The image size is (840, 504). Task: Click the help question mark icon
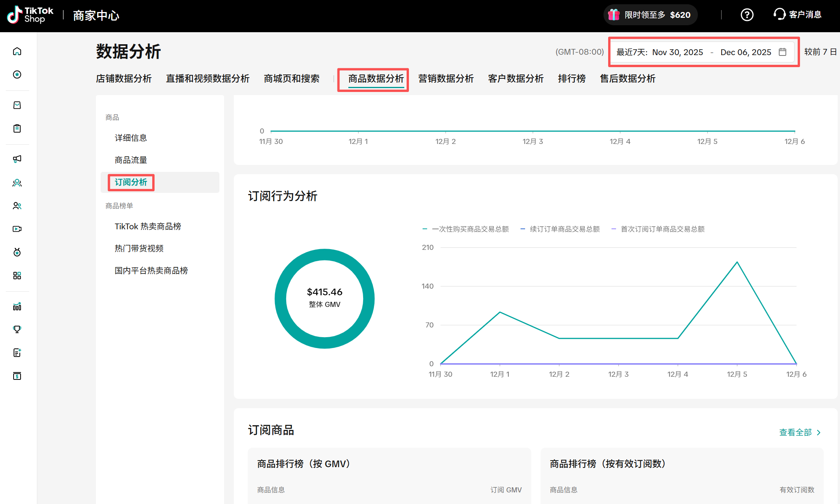[747, 15]
